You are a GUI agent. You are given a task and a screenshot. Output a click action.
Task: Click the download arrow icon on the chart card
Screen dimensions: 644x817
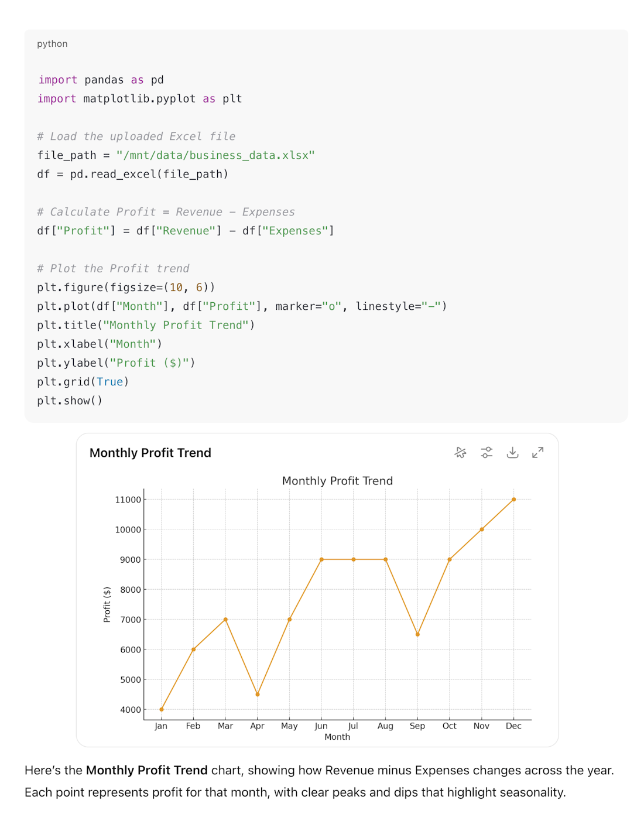tap(513, 452)
